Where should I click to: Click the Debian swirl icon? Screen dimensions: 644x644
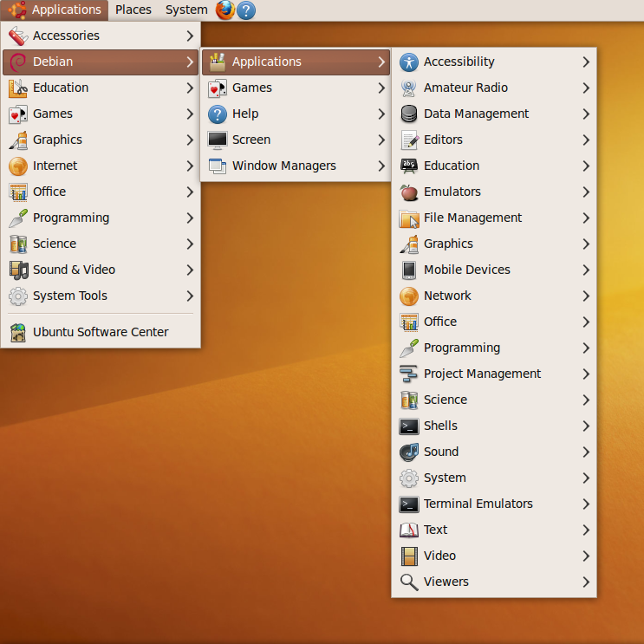click(18, 62)
